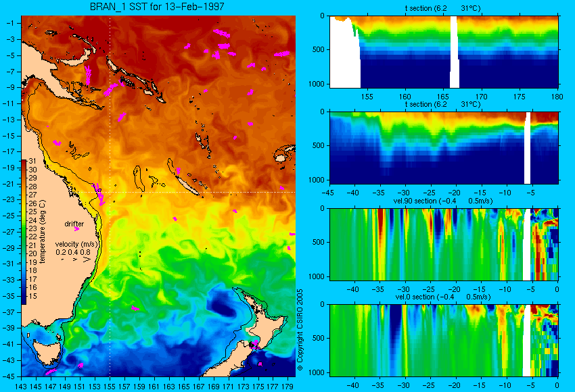
Task: Click the vel.90 section title label
Action: click(443, 201)
